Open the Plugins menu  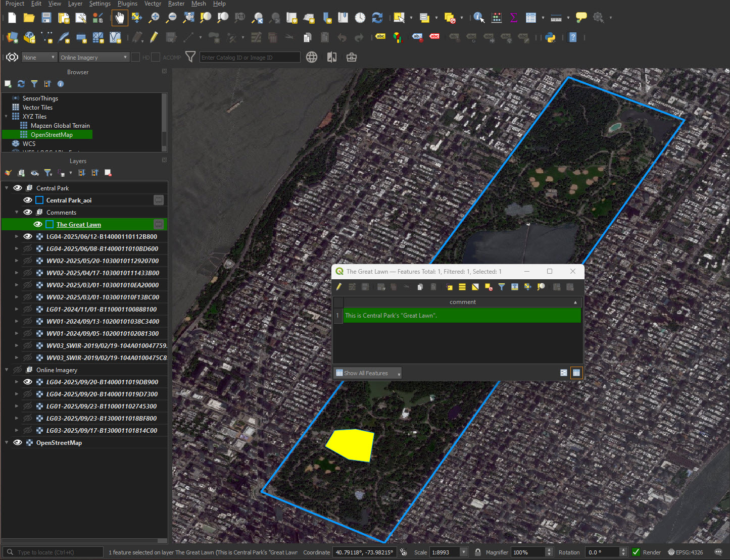[127, 4]
